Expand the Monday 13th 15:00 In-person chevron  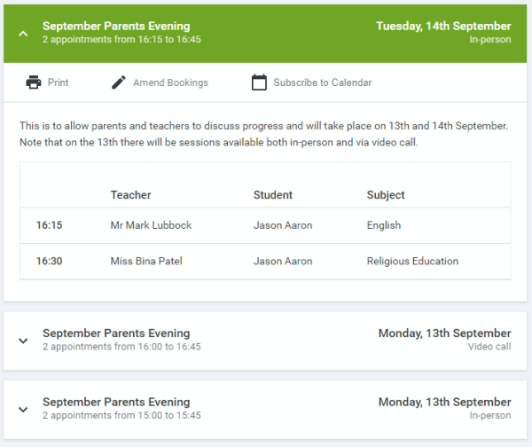point(23,409)
